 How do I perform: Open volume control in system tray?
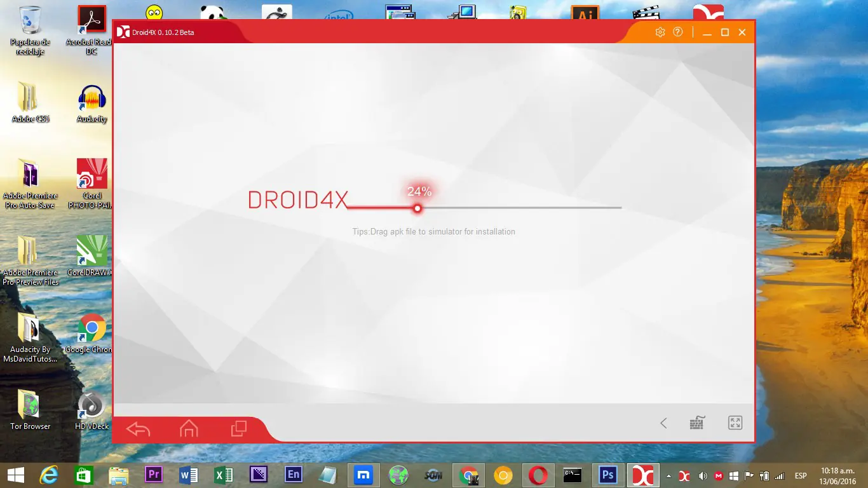tap(703, 475)
